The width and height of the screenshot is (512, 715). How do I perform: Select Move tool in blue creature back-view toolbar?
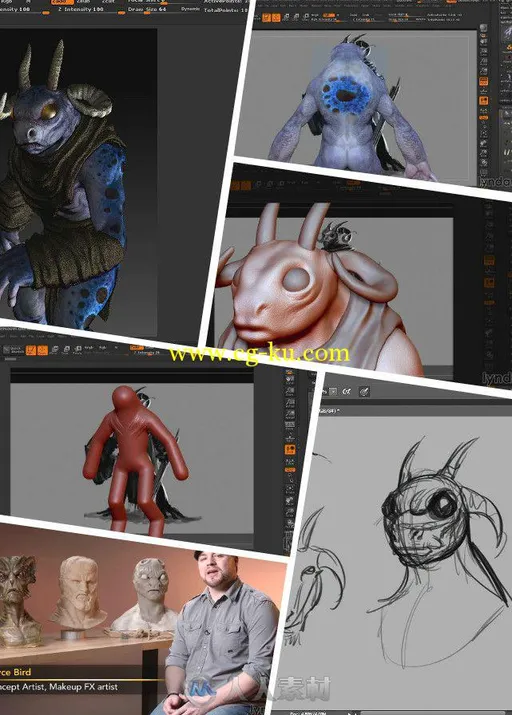[x=286, y=17]
